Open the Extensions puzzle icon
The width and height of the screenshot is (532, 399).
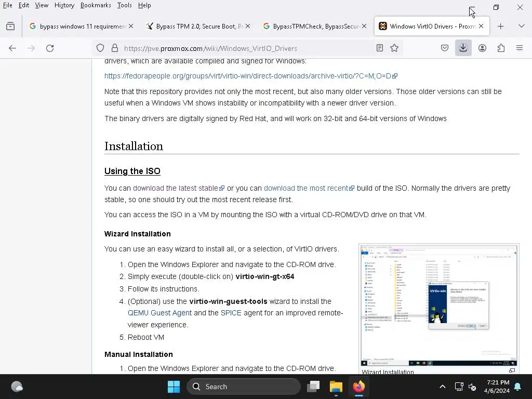point(501,48)
